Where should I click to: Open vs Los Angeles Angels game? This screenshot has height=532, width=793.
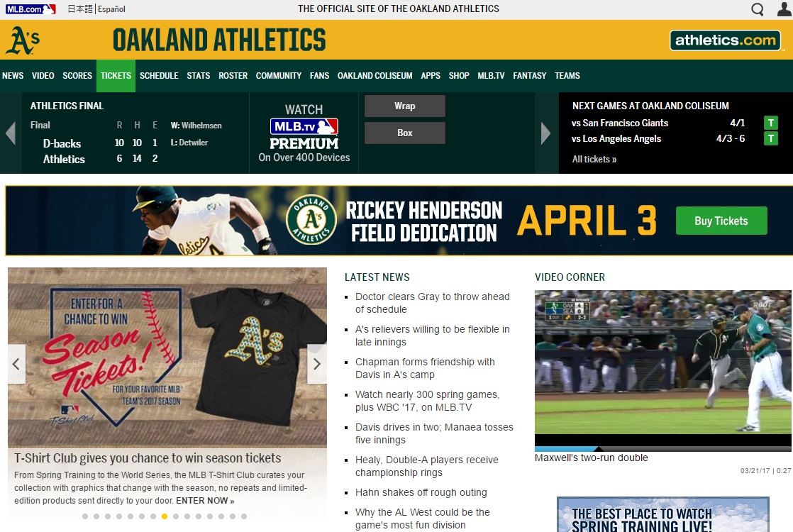coord(616,138)
